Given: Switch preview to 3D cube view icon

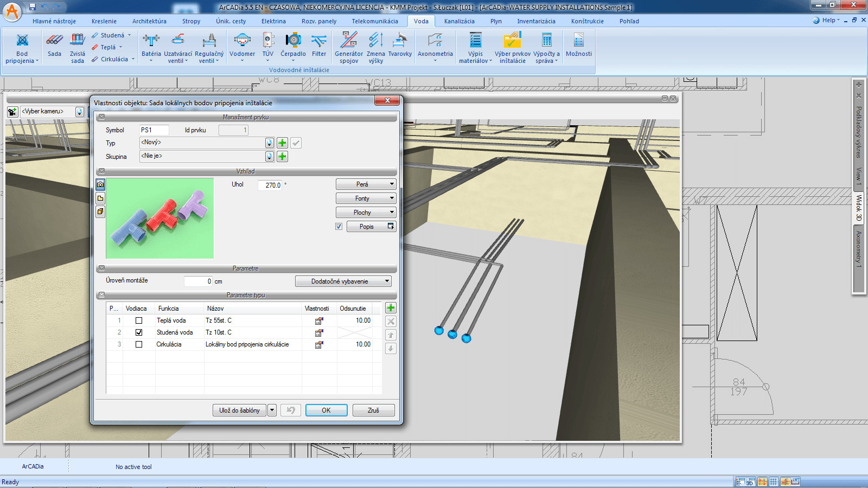Looking at the screenshot, I should pyautogui.click(x=100, y=211).
